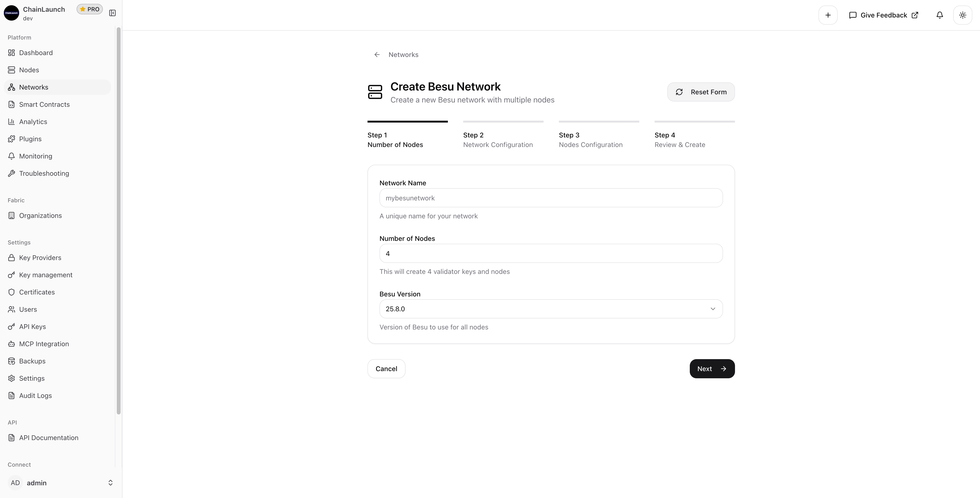Screen dimensions: 980x498
Task: Open MCP Integration in sidebar
Action: coord(44,344)
